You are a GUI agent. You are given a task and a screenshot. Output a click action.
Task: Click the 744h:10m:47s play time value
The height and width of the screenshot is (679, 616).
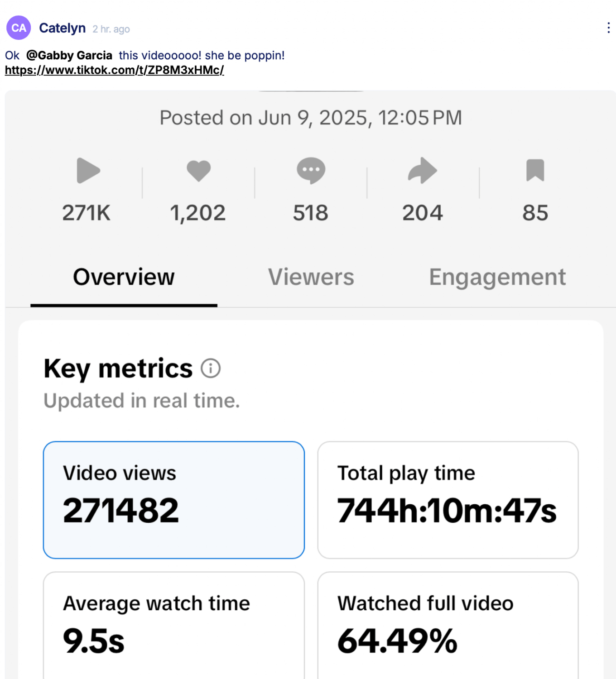pos(447,510)
